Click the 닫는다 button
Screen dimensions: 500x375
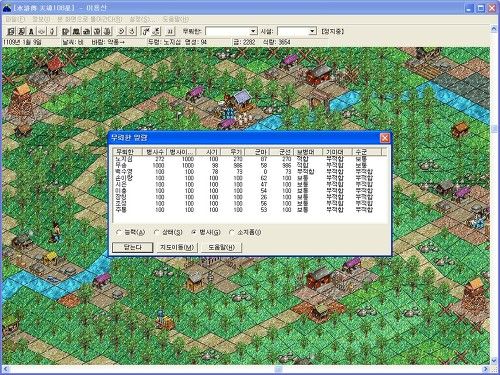(x=132, y=247)
